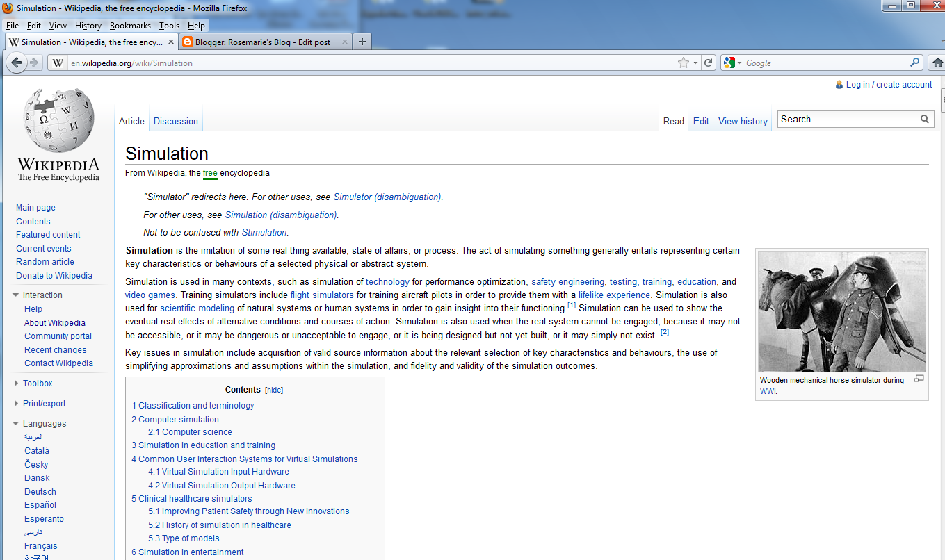
Task: Collapse the Interaction sidebar section
Action: tap(17, 295)
